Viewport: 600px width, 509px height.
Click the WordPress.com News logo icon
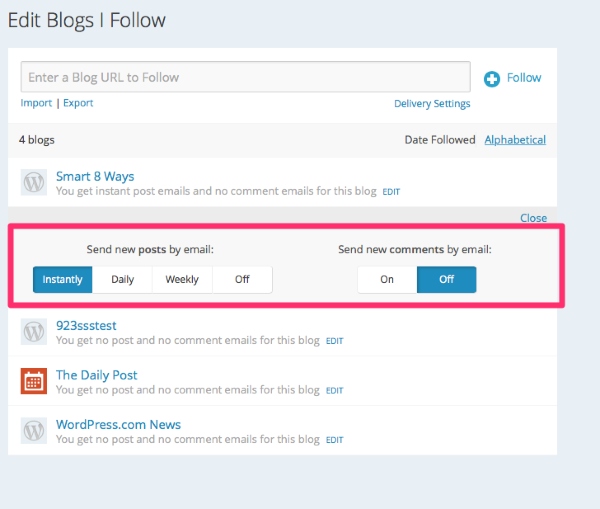pyautogui.click(x=34, y=431)
